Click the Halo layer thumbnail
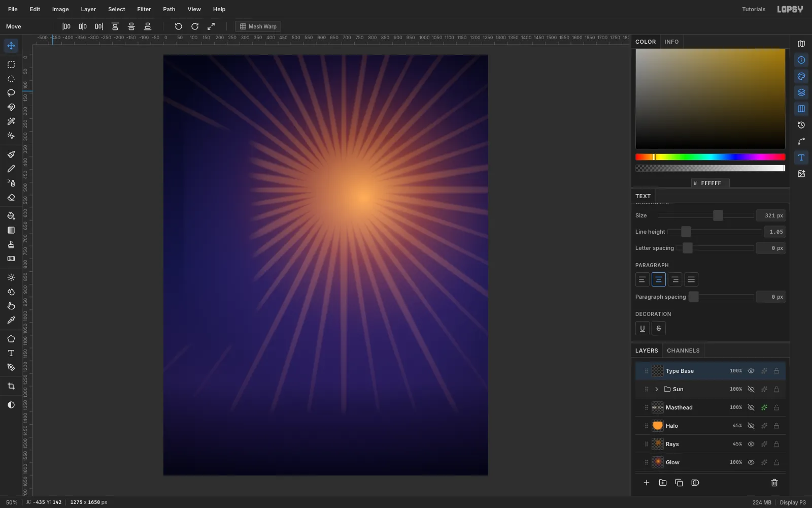 pyautogui.click(x=658, y=426)
